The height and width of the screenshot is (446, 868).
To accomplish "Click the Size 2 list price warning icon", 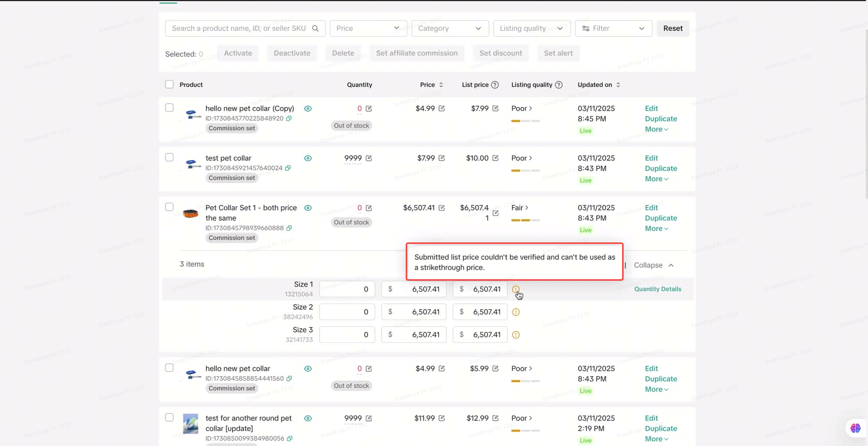I will (x=515, y=312).
